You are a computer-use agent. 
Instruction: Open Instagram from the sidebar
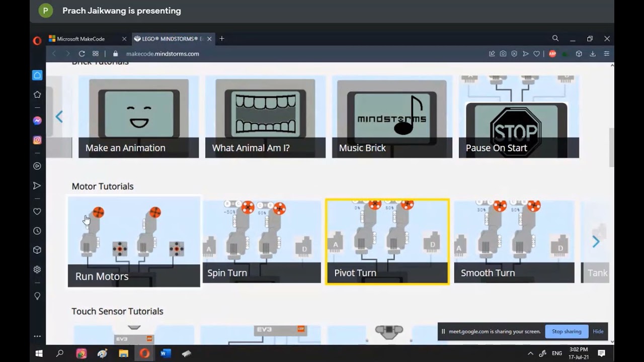point(37,140)
